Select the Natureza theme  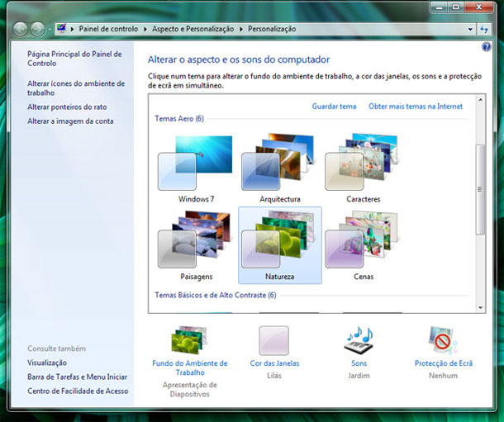click(279, 245)
